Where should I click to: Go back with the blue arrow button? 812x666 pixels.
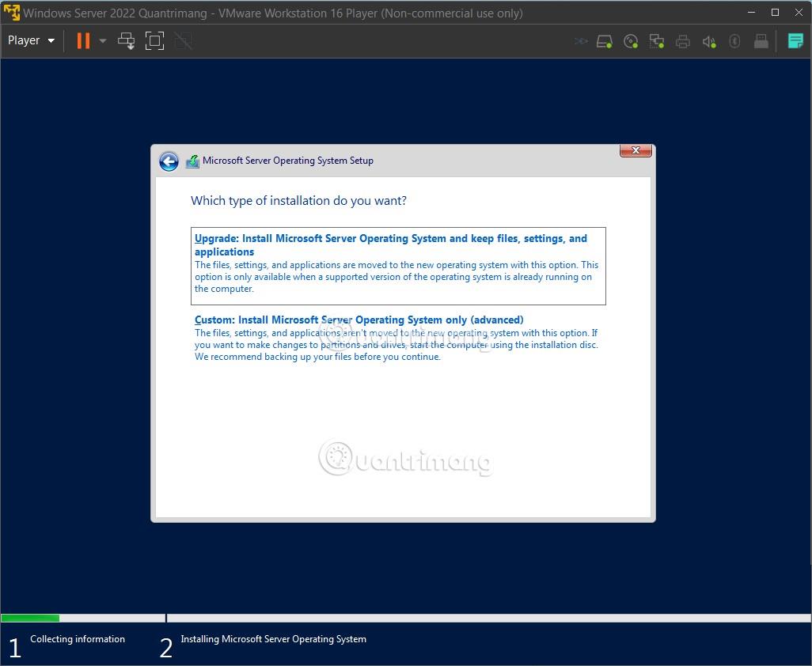169,161
